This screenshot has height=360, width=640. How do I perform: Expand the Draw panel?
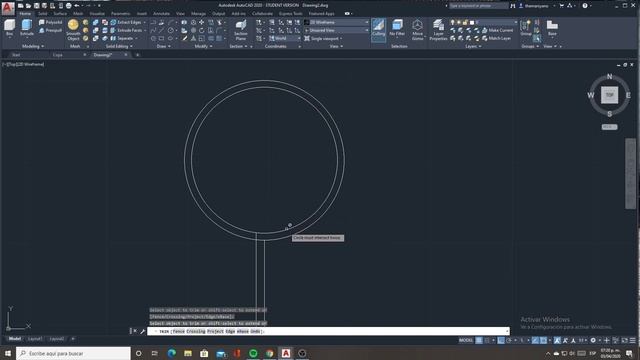click(164, 47)
